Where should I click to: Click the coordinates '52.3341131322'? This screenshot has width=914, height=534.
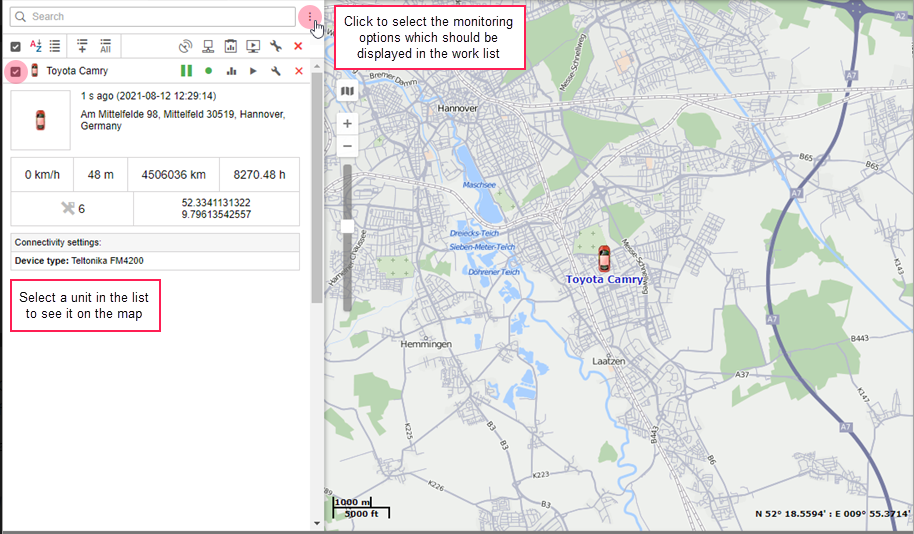216,203
